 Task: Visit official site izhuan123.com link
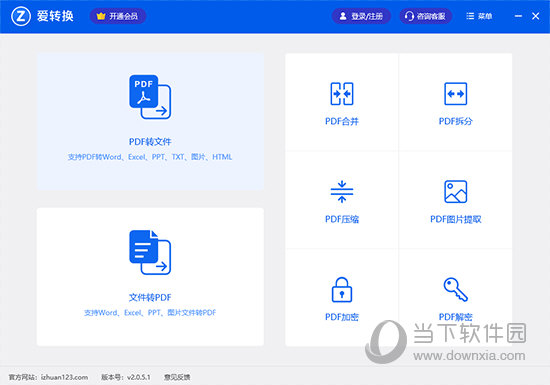point(64,377)
